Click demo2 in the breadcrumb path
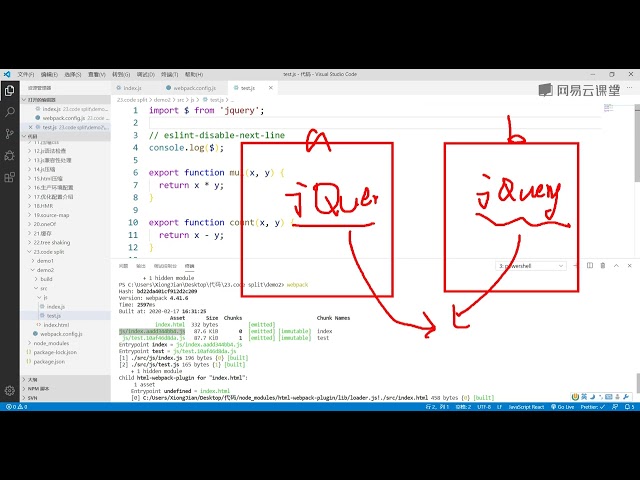The height and width of the screenshot is (480, 640). [x=162, y=100]
